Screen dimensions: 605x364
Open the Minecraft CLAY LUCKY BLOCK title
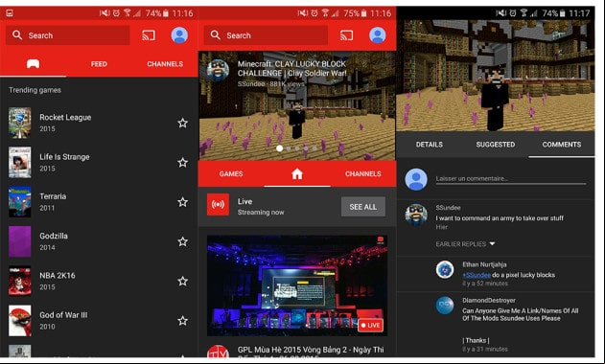click(x=292, y=69)
